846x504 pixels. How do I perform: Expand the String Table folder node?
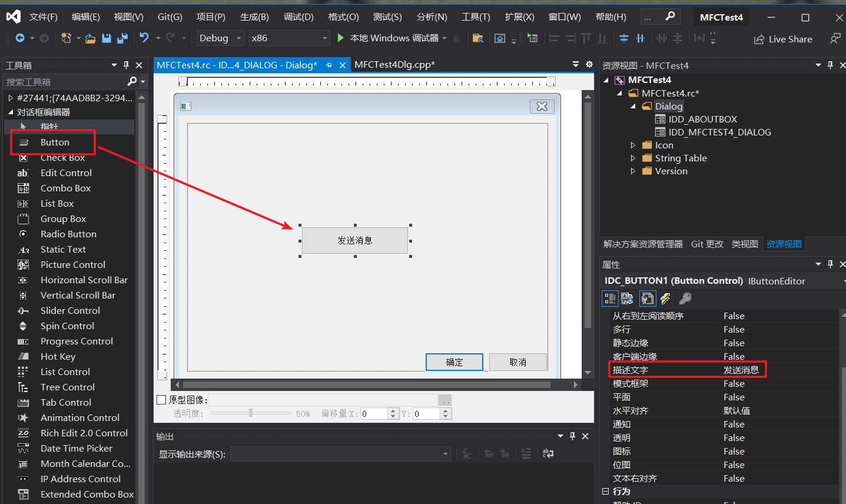[633, 158]
